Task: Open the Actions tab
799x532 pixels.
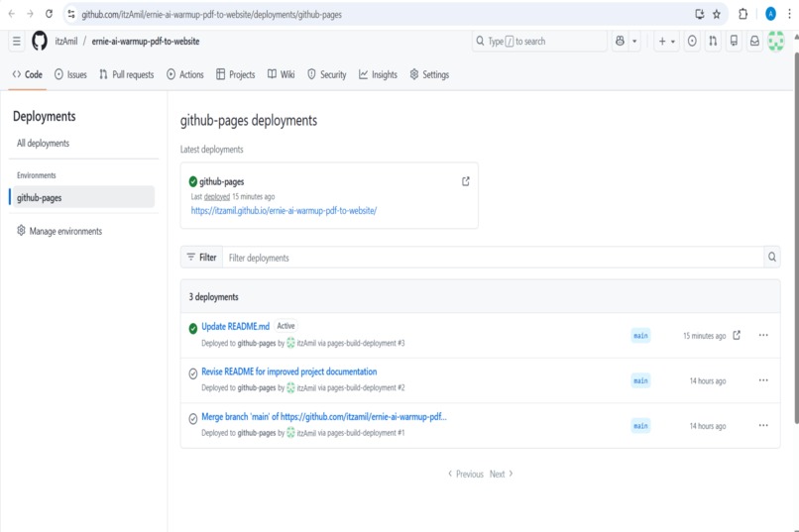Action: [x=185, y=74]
